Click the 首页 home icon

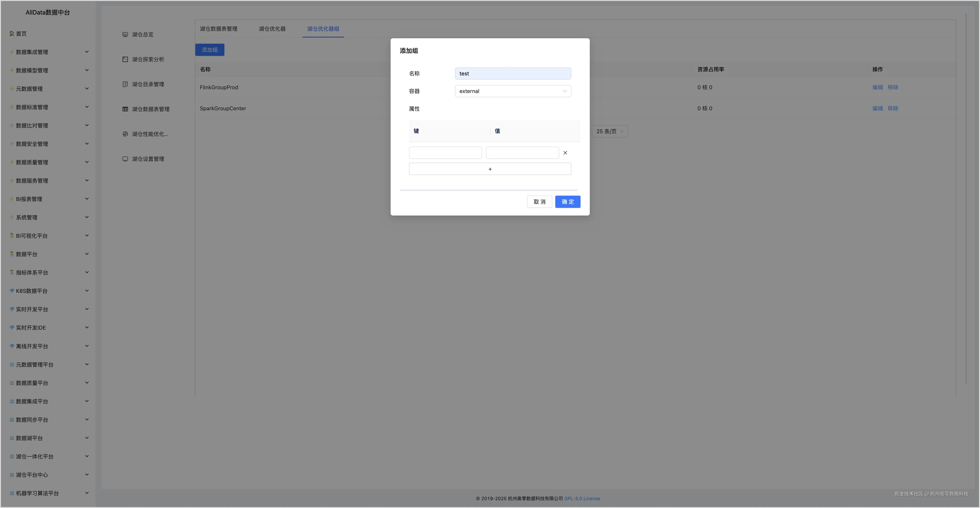coord(12,33)
